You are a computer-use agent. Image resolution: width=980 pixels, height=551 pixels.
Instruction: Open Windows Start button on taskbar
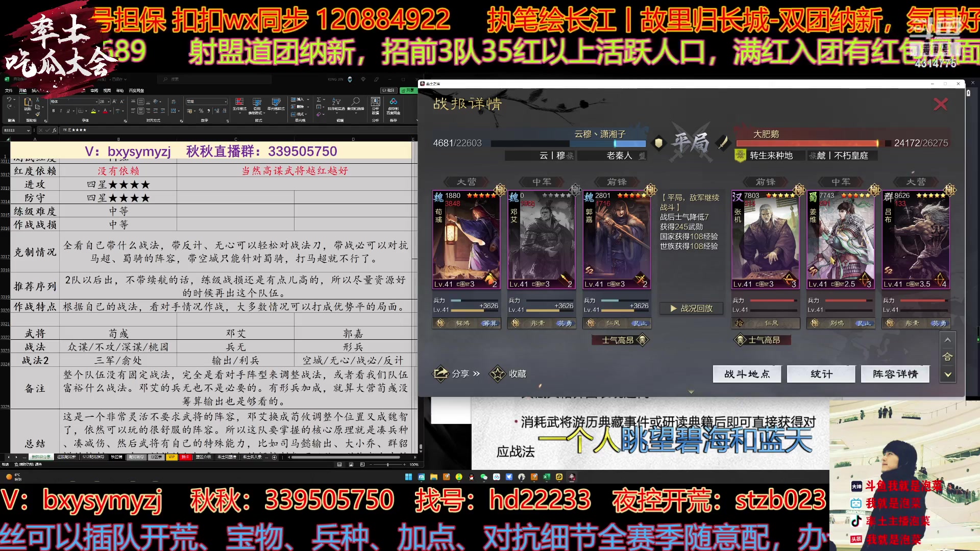(x=408, y=477)
